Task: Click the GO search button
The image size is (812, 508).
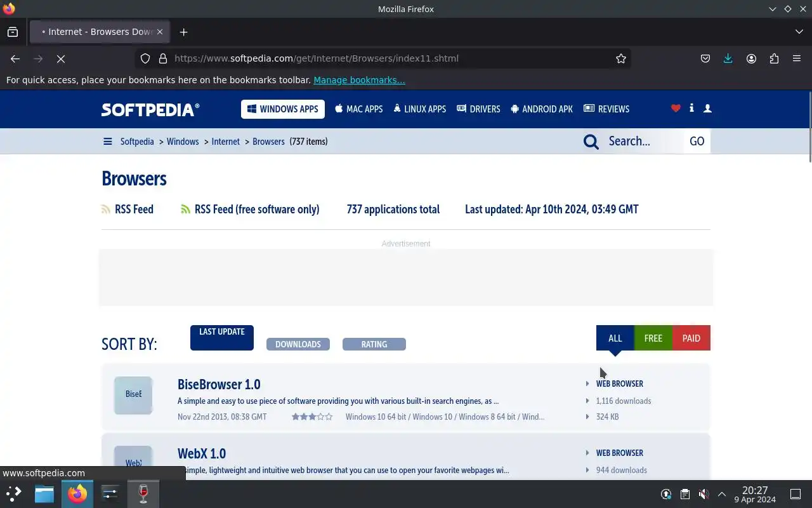Action: 697,141
